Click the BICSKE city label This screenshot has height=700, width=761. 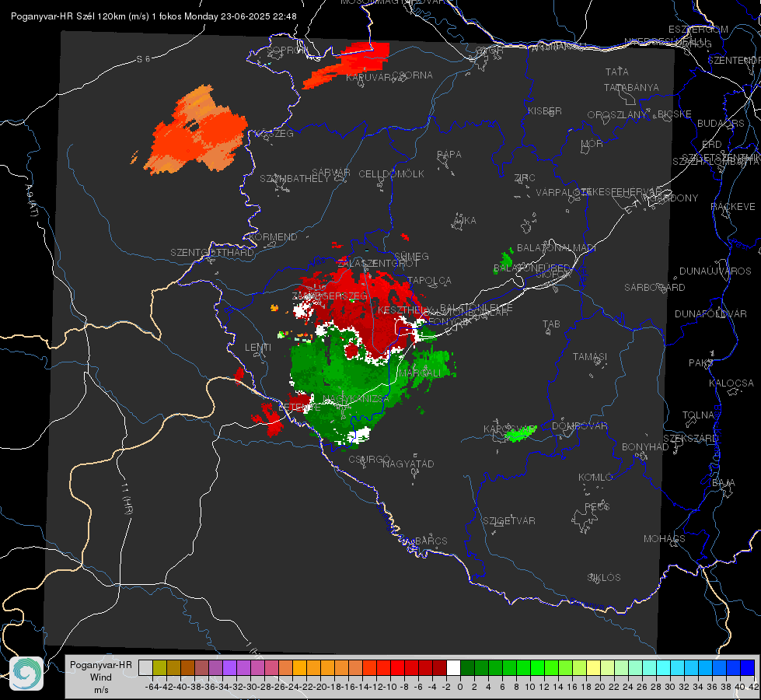[675, 114]
